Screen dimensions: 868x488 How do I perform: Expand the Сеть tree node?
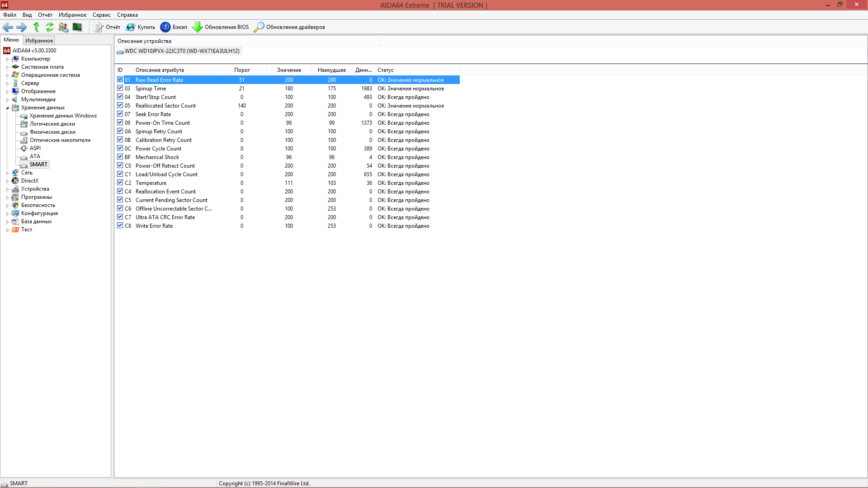point(7,173)
